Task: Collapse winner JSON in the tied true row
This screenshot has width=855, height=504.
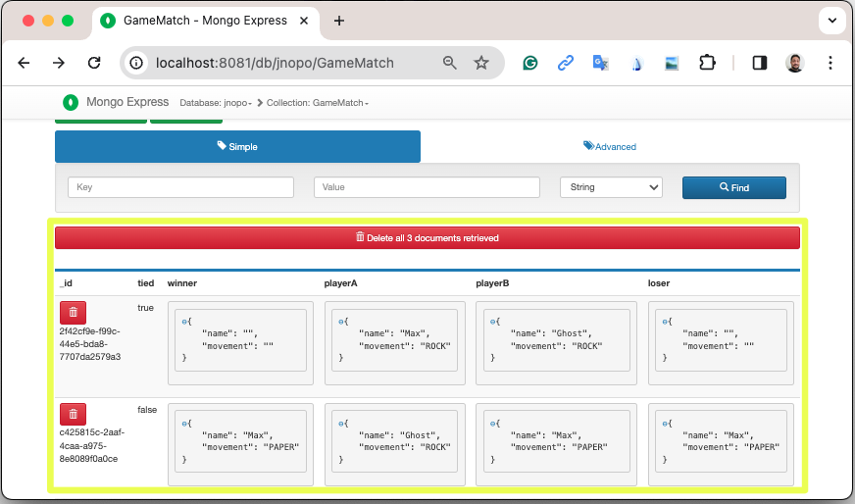Action: tap(185, 322)
